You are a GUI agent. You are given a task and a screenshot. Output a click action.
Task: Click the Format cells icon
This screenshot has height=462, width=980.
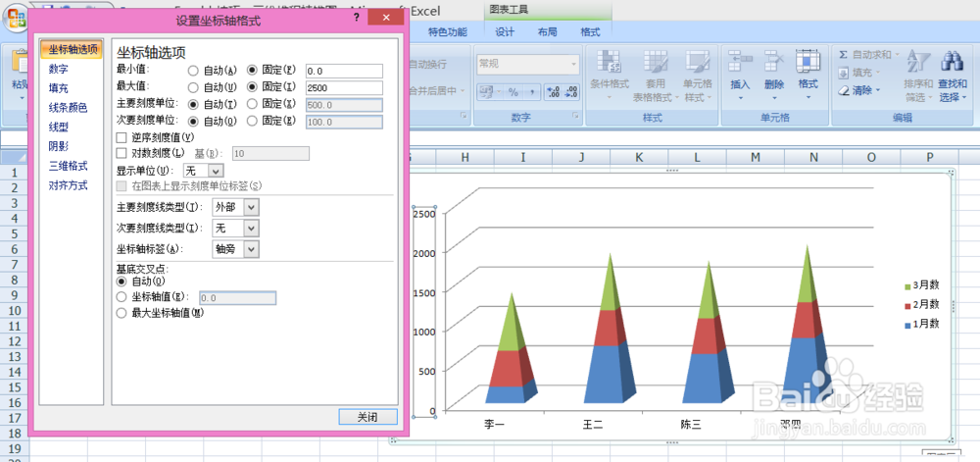pyautogui.click(x=808, y=62)
